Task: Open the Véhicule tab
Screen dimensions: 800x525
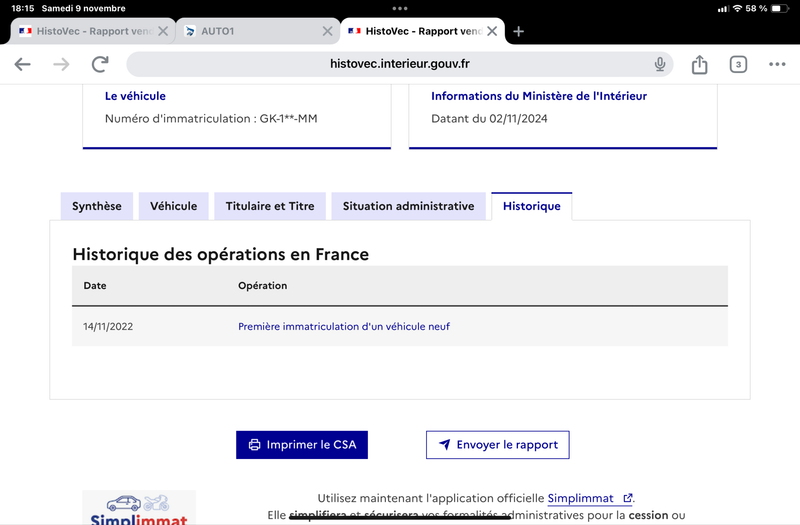Action: pos(173,206)
